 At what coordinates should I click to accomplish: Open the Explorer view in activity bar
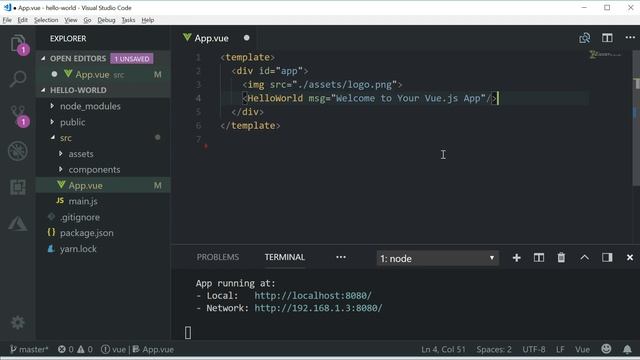click(18, 43)
